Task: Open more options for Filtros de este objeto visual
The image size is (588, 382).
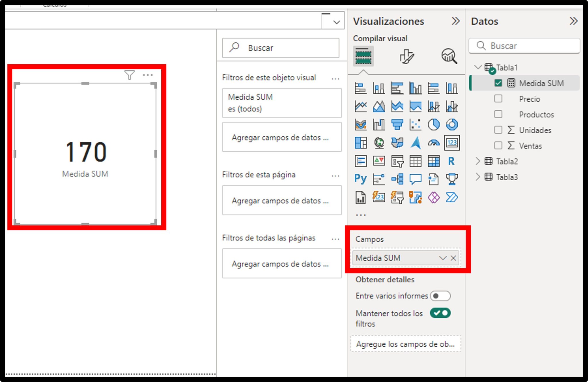Action: [335, 78]
